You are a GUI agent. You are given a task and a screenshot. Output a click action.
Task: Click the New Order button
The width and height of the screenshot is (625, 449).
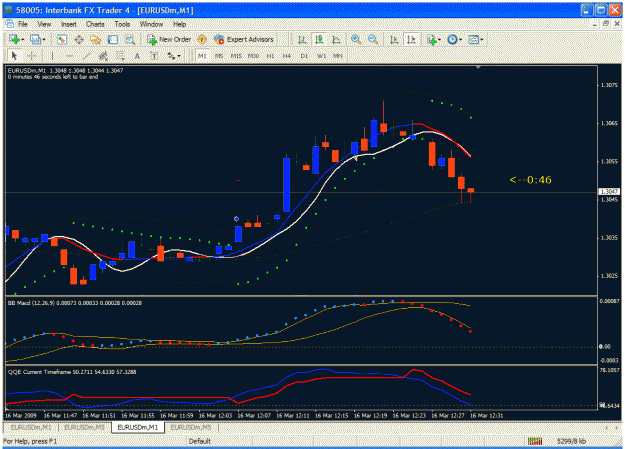tap(169, 39)
